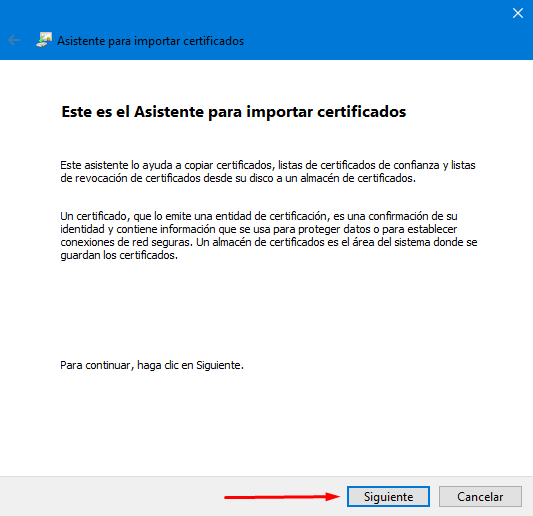Go back using the left arrow icon
The width and height of the screenshot is (533, 516).
[14, 40]
